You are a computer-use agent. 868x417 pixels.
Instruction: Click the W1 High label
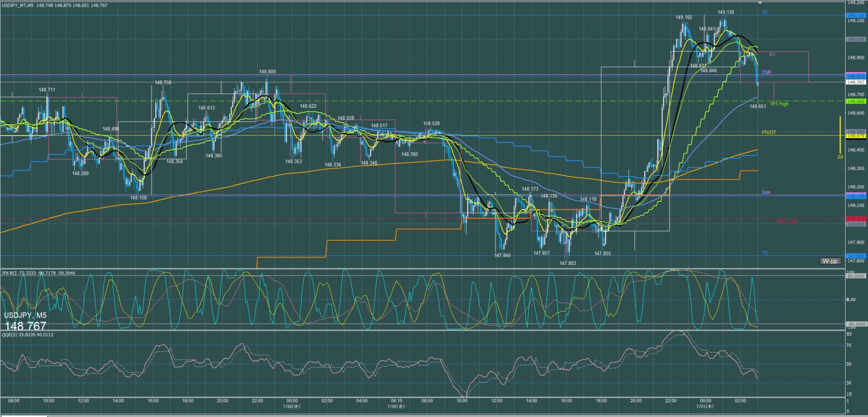coord(779,104)
